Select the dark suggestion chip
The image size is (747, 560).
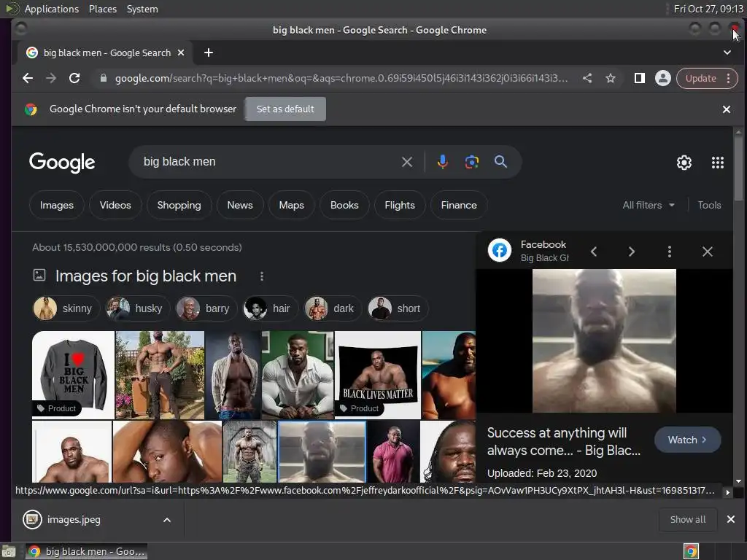pos(332,308)
